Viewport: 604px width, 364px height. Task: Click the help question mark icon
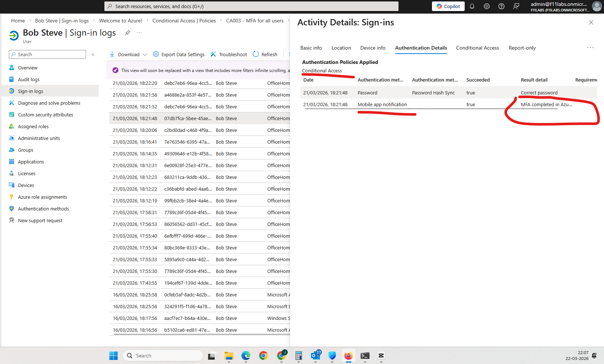(x=501, y=6)
